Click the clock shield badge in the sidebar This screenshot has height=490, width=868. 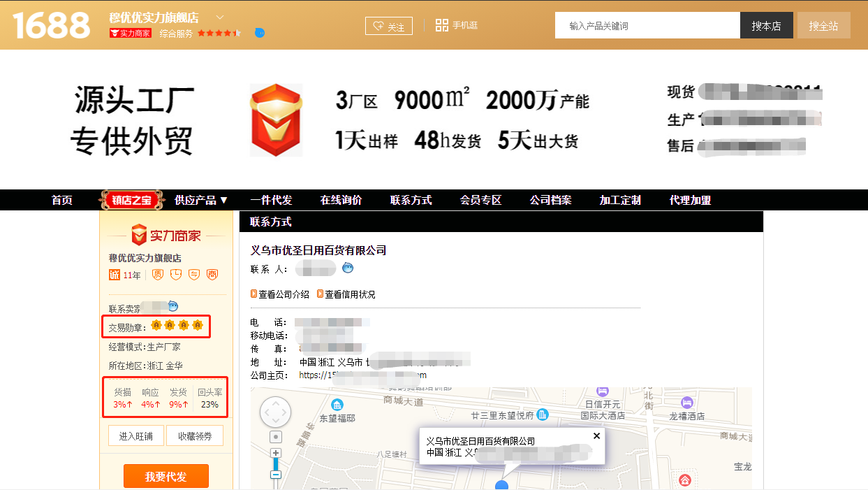pyautogui.click(x=176, y=275)
